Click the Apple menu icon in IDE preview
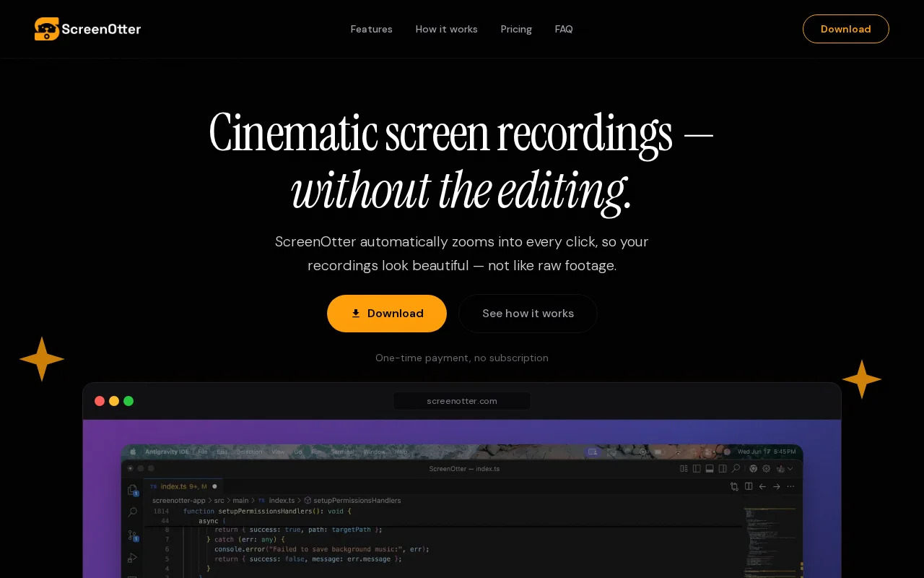 pyautogui.click(x=133, y=452)
